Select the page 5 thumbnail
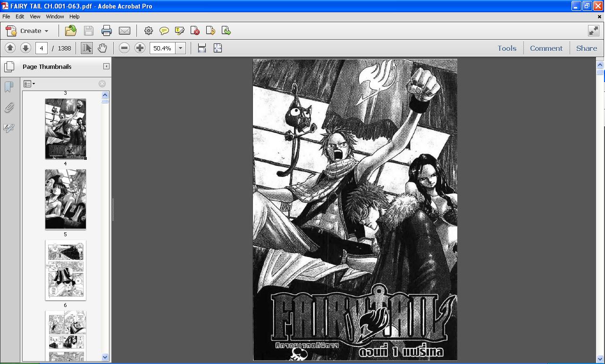This screenshot has width=605, height=364. coord(66,199)
